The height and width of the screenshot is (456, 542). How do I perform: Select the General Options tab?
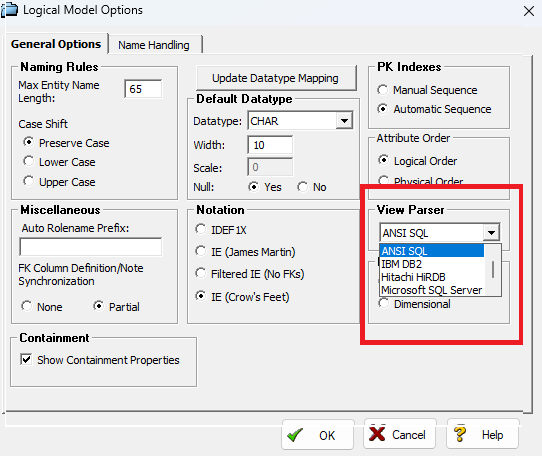coord(56,44)
